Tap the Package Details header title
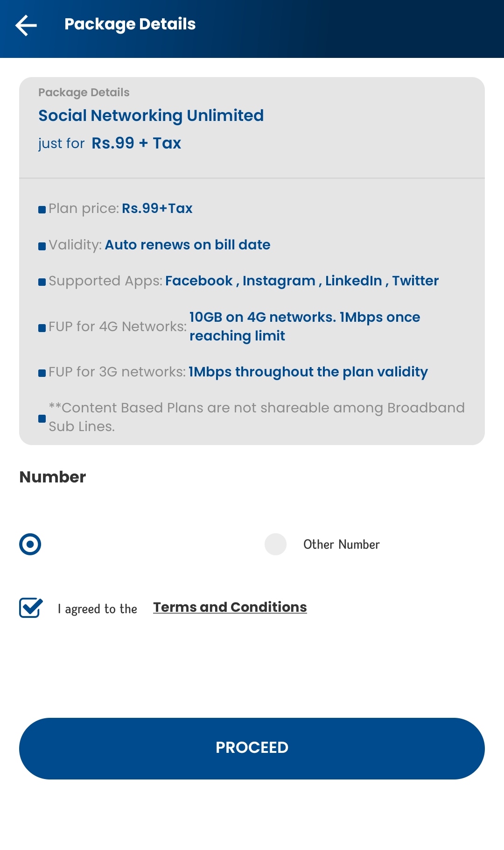 (x=130, y=24)
